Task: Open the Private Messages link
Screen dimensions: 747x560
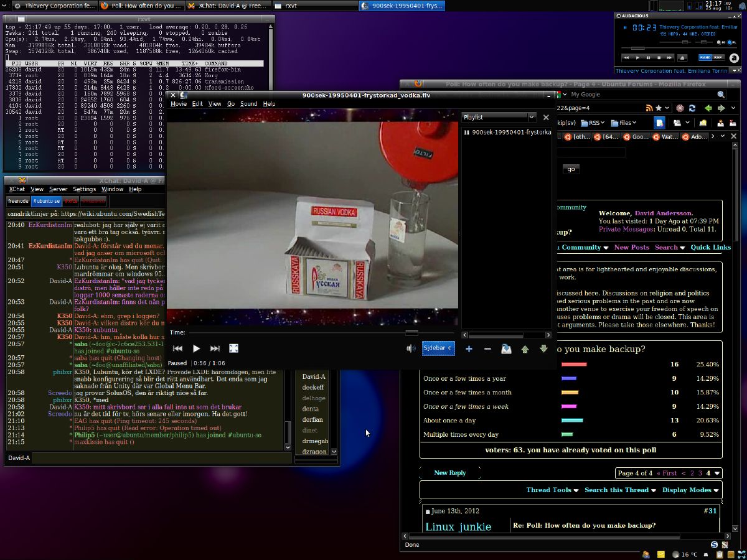Action: (x=626, y=230)
